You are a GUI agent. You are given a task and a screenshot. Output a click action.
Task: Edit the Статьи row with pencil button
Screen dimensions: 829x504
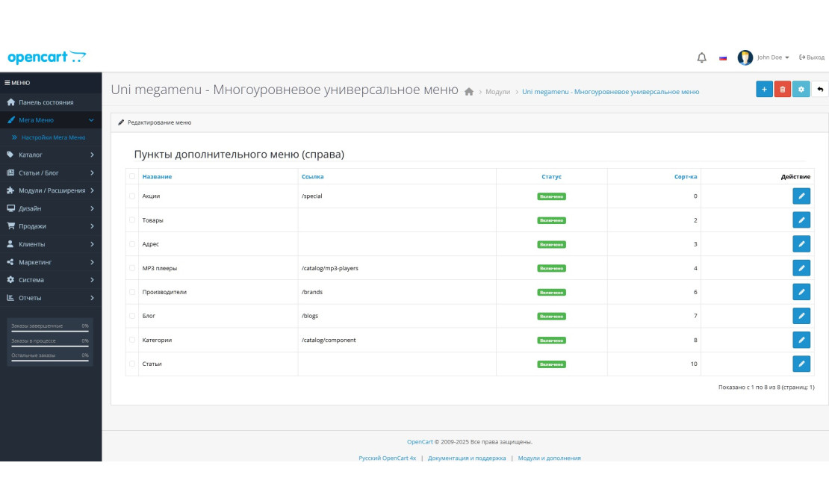[x=801, y=364]
